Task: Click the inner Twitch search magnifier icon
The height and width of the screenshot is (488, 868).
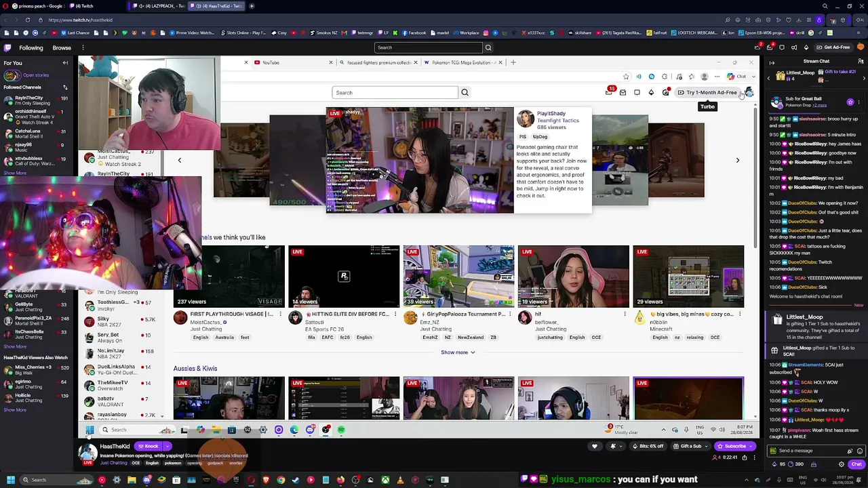Action: pyautogui.click(x=465, y=93)
